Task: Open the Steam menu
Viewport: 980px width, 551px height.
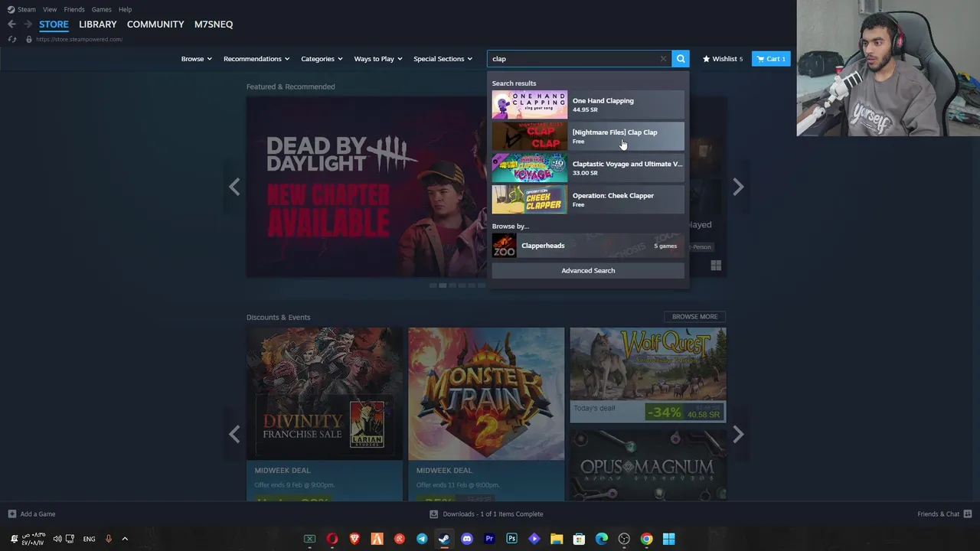Action: 22,9
